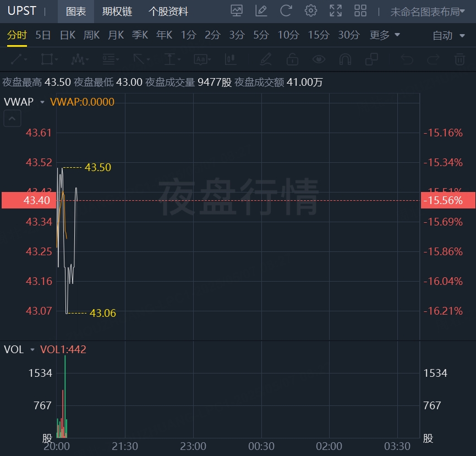Choose the 30分 interval
This screenshot has height=456, width=476.
[x=349, y=35]
